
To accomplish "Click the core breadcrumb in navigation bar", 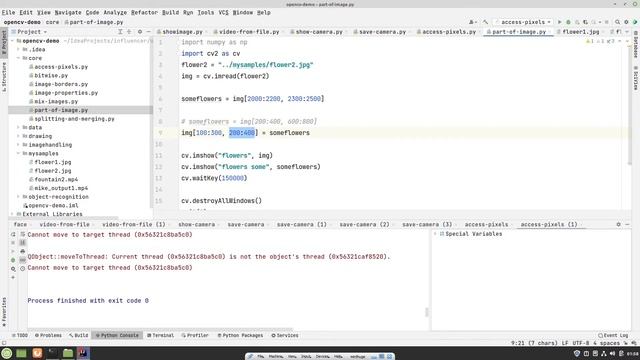I will pyautogui.click(x=52, y=22).
